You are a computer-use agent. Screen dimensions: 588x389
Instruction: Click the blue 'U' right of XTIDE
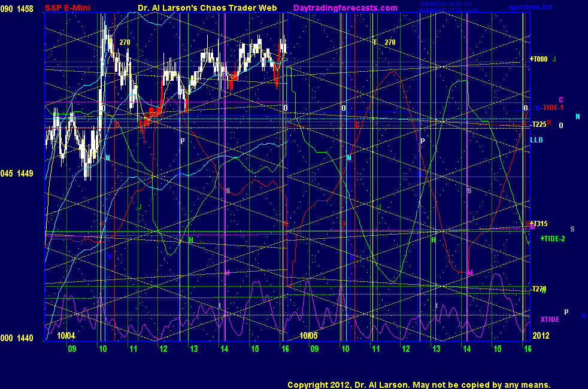[583, 316]
